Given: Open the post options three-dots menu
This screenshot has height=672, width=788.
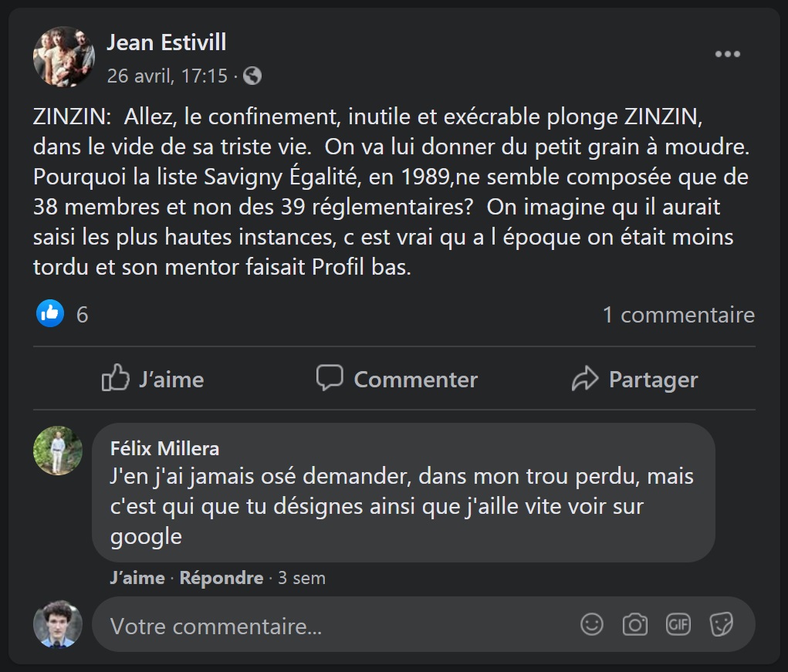Looking at the screenshot, I should (727, 54).
